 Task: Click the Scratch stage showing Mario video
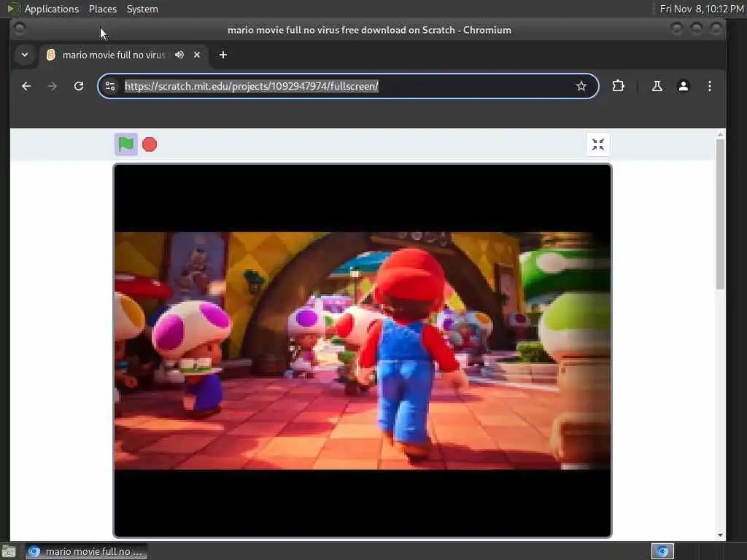362,351
